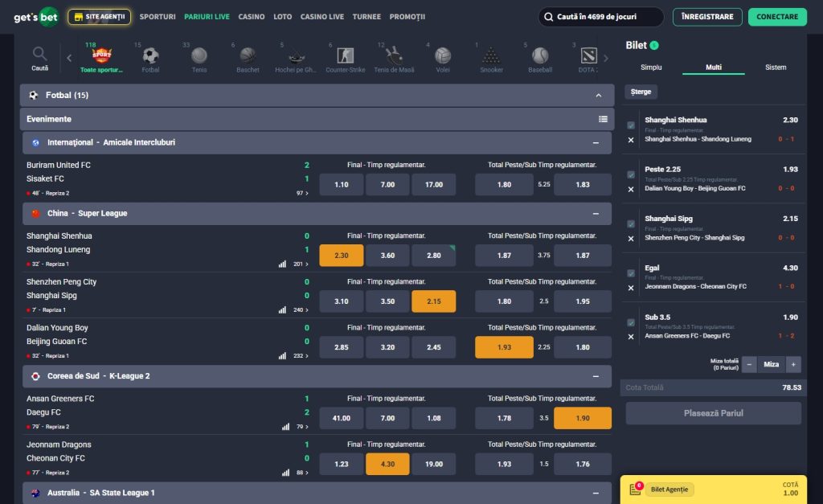Switch to the Simplu bet tab
The width and height of the screenshot is (823, 504).
[651, 68]
